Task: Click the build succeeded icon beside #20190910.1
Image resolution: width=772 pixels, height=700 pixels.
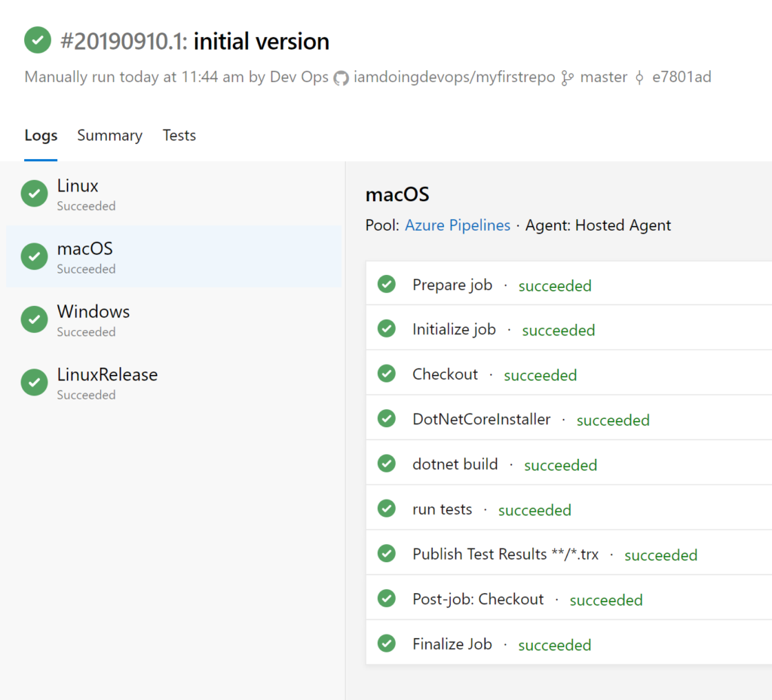Action: 38,40
